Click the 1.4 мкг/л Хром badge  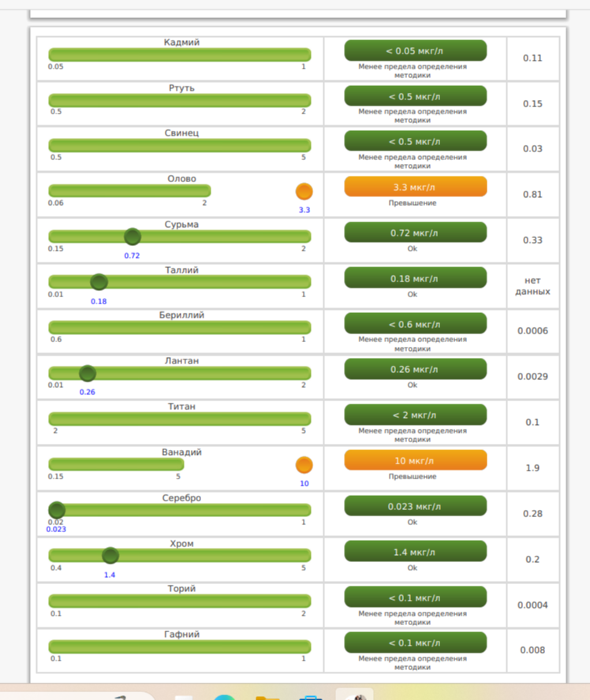415,552
